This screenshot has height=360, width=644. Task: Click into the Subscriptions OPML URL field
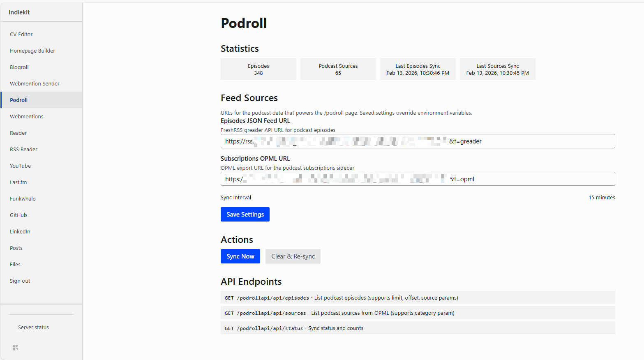(x=418, y=179)
